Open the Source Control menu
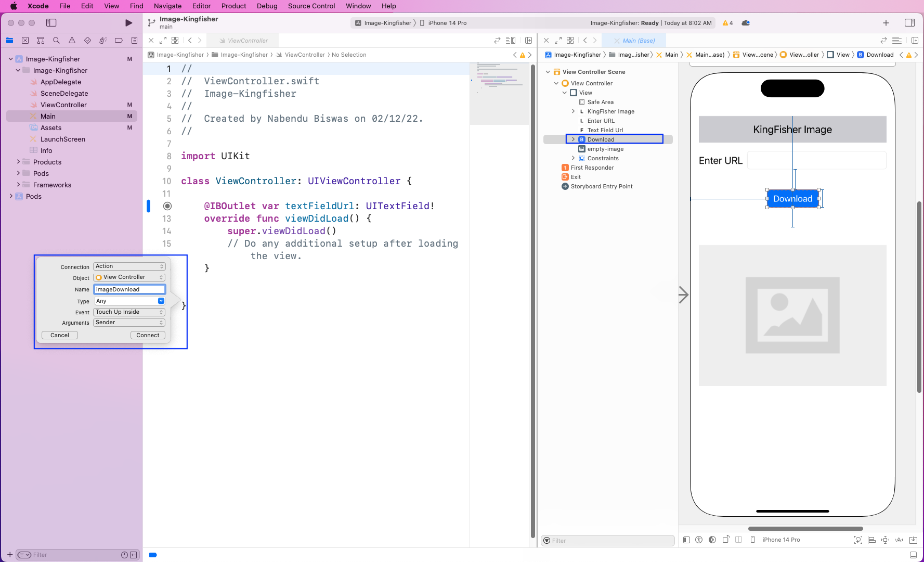The height and width of the screenshot is (562, 924). click(x=311, y=6)
